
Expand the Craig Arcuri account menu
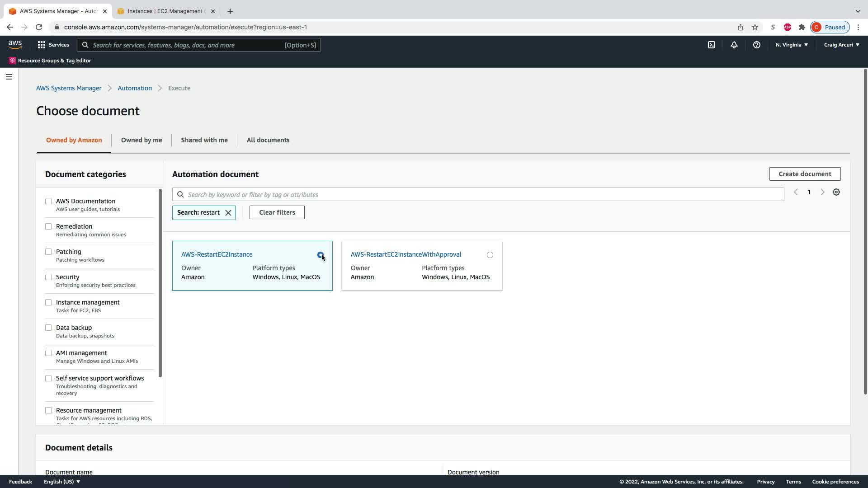pos(841,45)
